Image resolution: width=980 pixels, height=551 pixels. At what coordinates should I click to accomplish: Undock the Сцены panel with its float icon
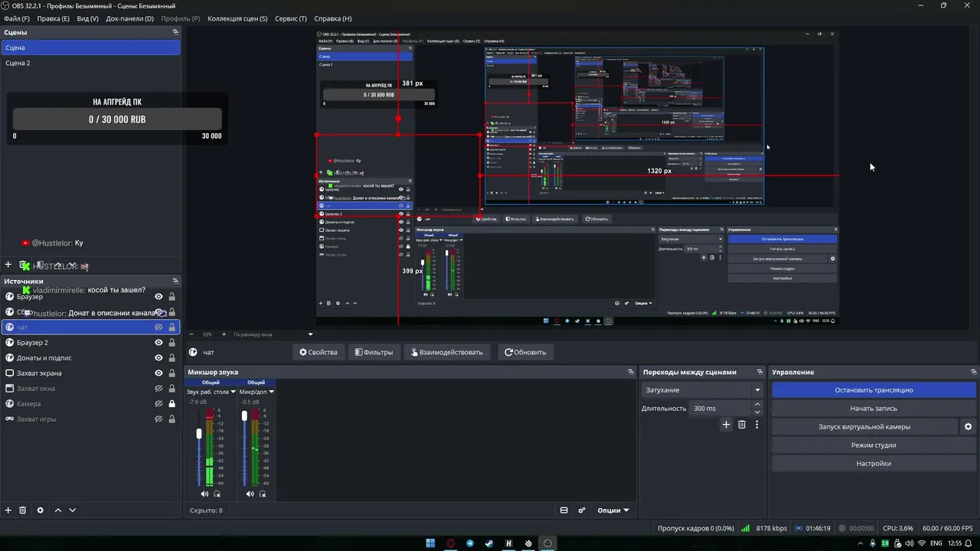[175, 32]
